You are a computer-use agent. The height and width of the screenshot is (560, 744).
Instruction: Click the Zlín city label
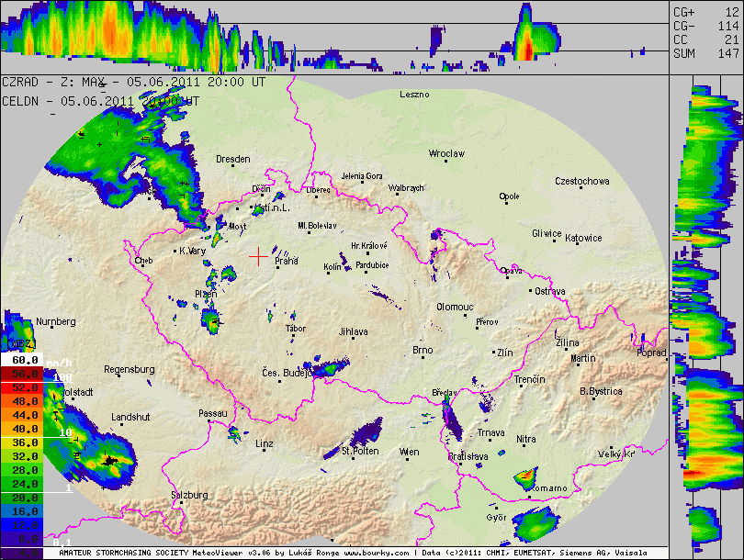(x=505, y=353)
